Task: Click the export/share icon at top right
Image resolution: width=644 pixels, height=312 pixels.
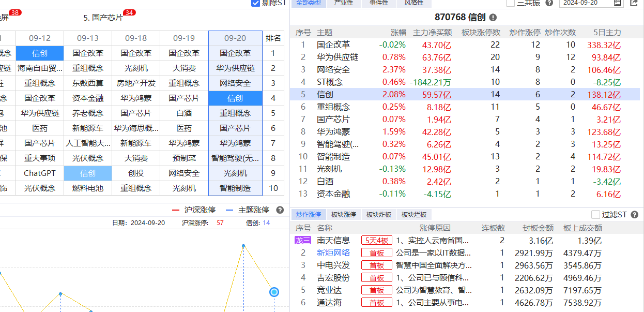Action: point(634,3)
